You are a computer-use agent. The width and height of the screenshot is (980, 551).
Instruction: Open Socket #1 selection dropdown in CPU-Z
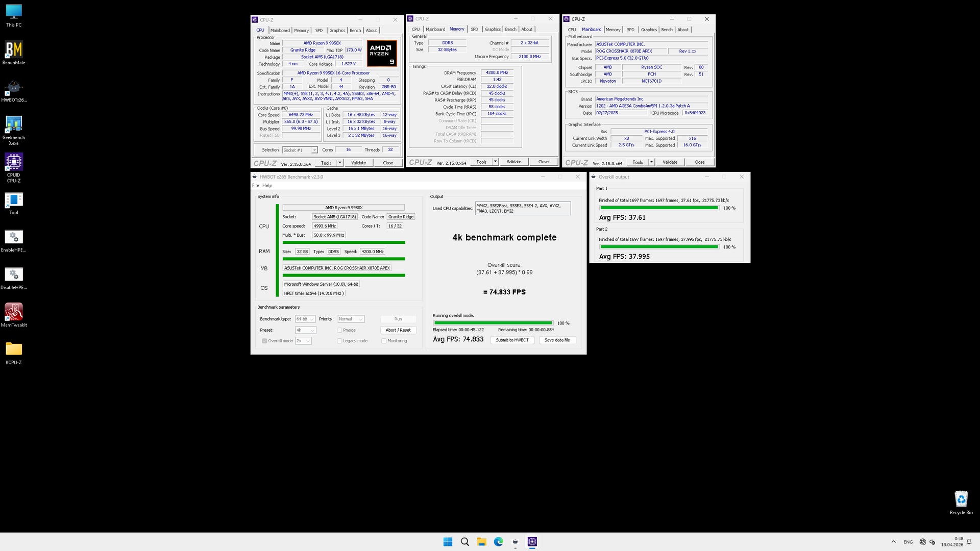click(300, 150)
